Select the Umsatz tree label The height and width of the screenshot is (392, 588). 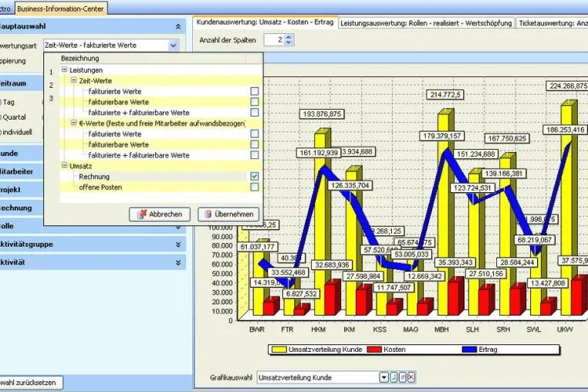click(80, 166)
